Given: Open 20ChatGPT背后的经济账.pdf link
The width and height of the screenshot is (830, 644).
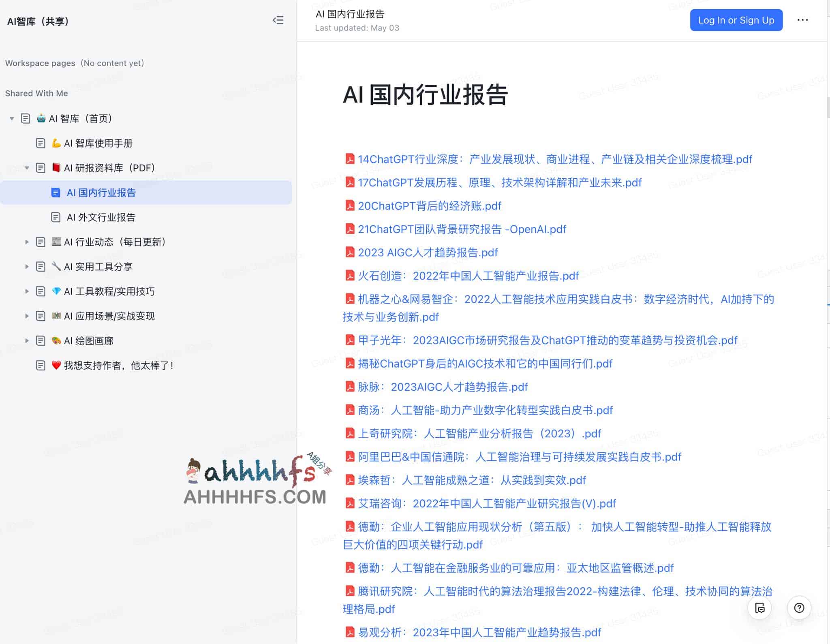Looking at the screenshot, I should 428,205.
